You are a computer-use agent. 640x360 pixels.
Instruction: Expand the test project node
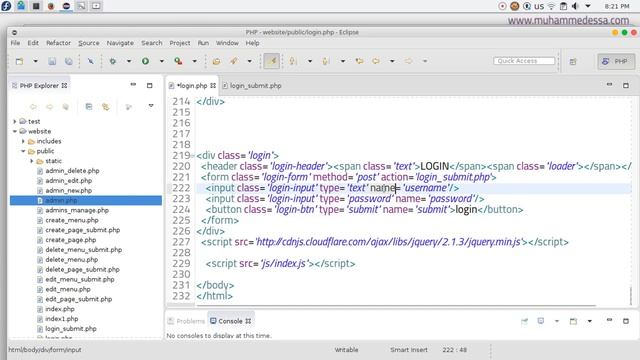click(x=15, y=121)
